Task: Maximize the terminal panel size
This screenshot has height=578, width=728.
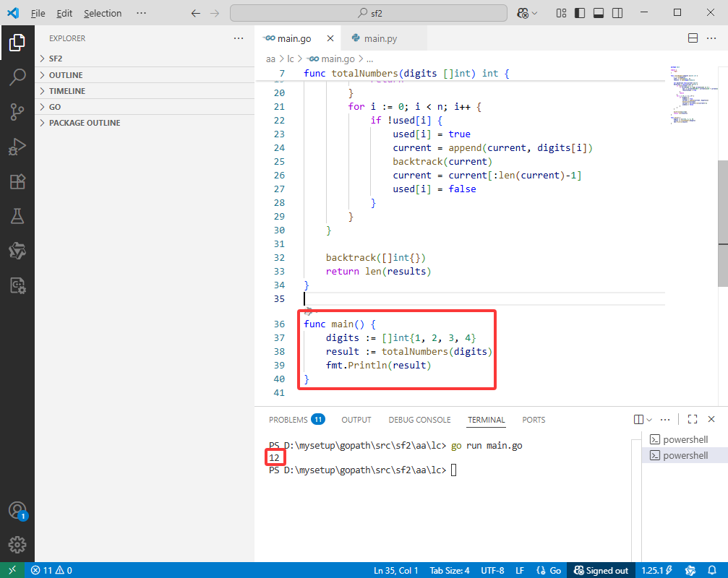Action: tap(693, 419)
